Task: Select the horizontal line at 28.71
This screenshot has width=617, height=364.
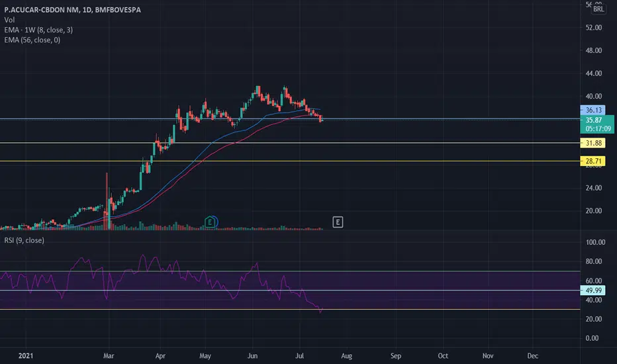Action: point(290,161)
